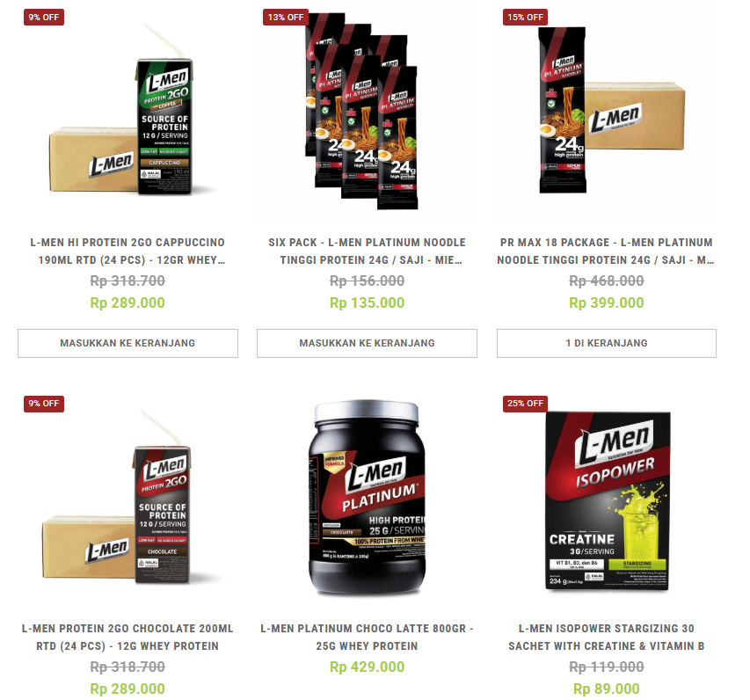This screenshot has width=750, height=700.
Task: Click the 15% OFF discount badge
Action: 525,18
